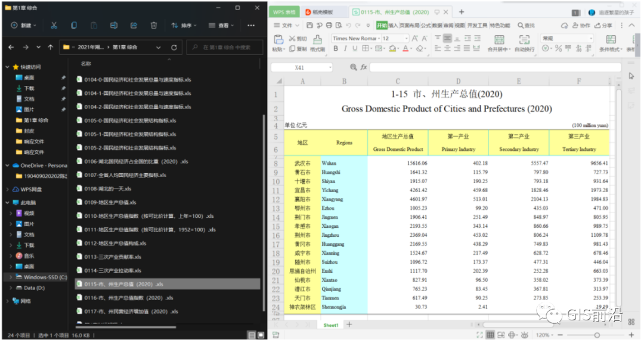Click the 条件格式 conditional formatting icon

pos(611,39)
